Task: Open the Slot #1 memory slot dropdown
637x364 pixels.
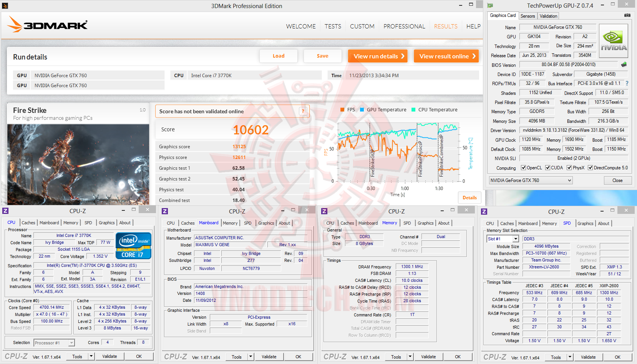Action: tap(503, 239)
